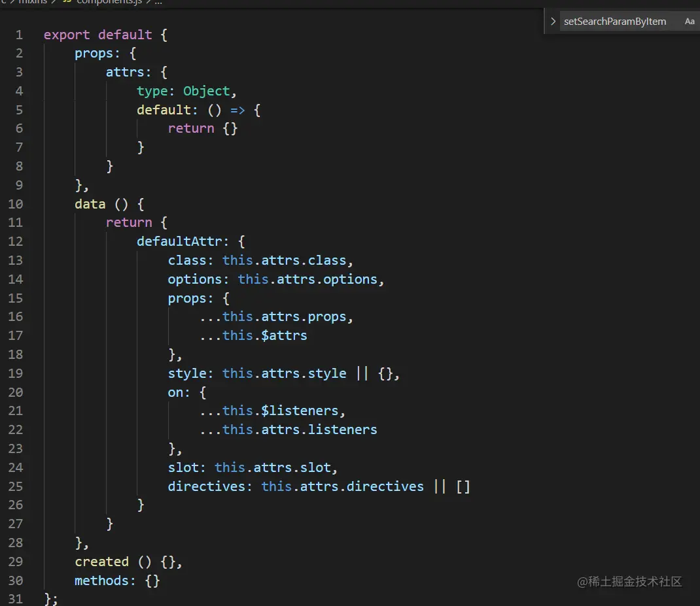The width and height of the screenshot is (700, 606).
Task: Click 'this.attrs.options' on line 14
Action: point(307,279)
